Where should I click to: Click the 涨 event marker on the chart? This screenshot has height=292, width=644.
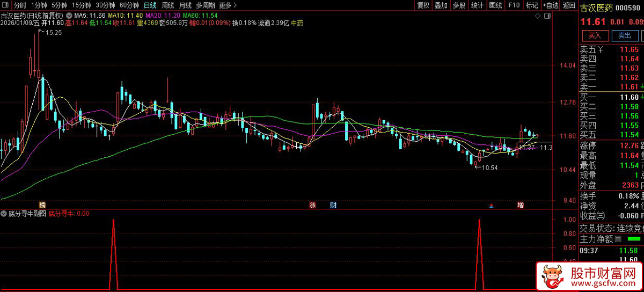pyautogui.click(x=312, y=205)
